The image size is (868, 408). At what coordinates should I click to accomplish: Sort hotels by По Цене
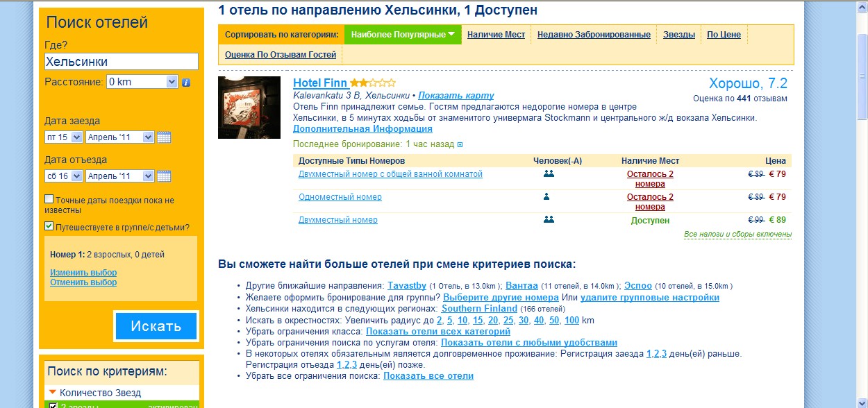[724, 35]
